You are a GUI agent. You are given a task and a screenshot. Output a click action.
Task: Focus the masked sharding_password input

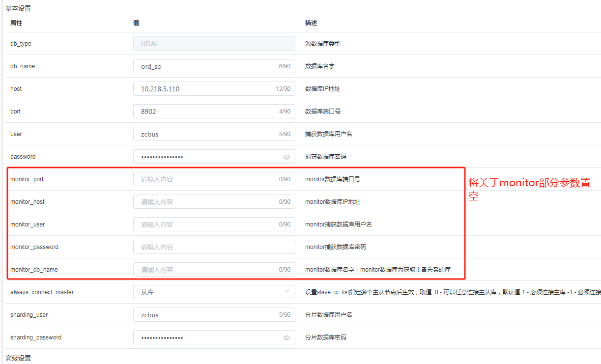pyautogui.click(x=206, y=337)
